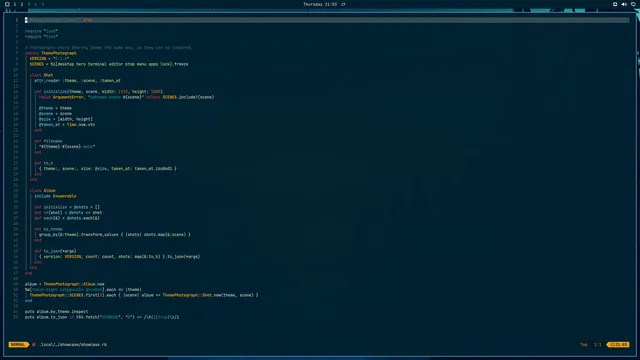Open the Thursday 21:03 clock

point(320,4)
